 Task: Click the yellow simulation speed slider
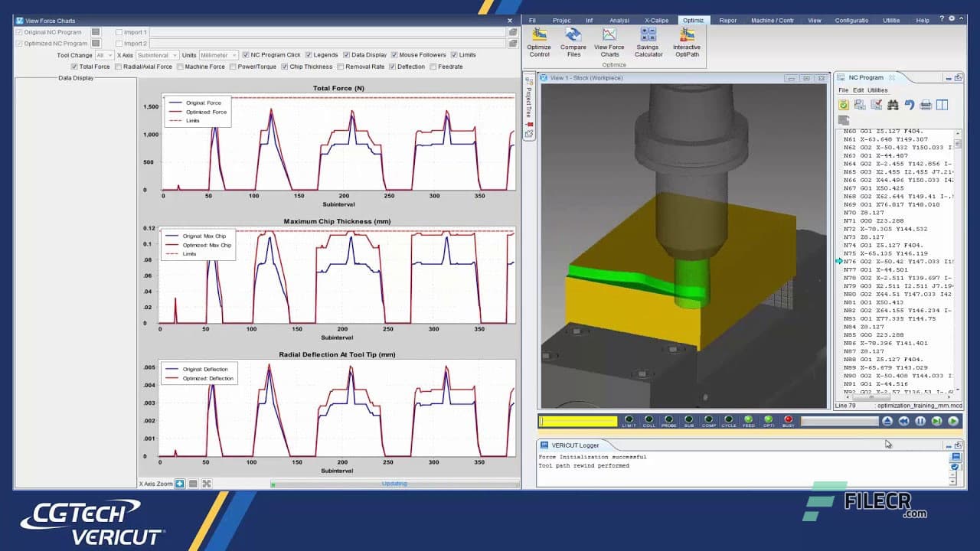[578, 420]
